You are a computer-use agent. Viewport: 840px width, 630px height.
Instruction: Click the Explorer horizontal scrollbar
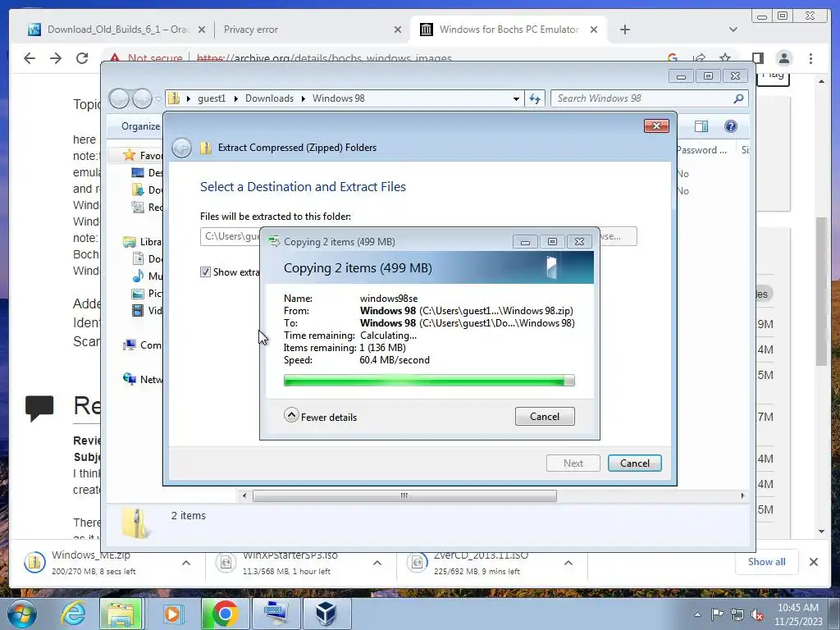(404, 496)
